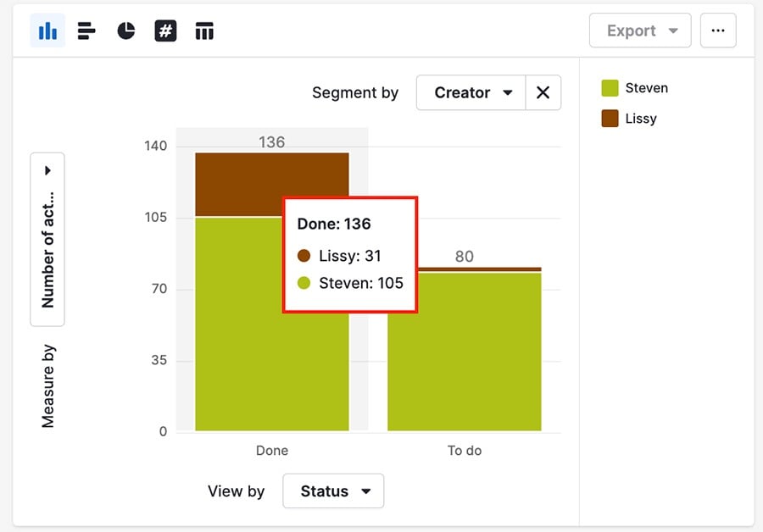Click the To do bar in the chart
Image resolution: width=763 pixels, height=532 pixels.
[464, 356]
